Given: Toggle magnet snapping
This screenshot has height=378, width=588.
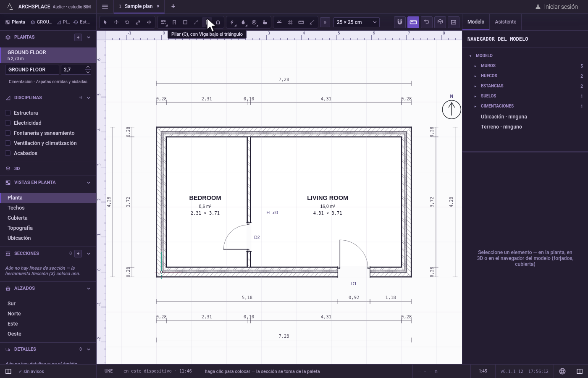Looking at the screenshot, I should coord(400,22).
